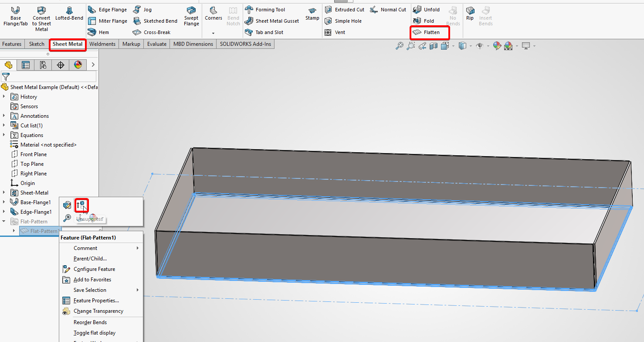Expand the History folder
This screenshot has width=644, height=342.
click(x=4, y=96)
